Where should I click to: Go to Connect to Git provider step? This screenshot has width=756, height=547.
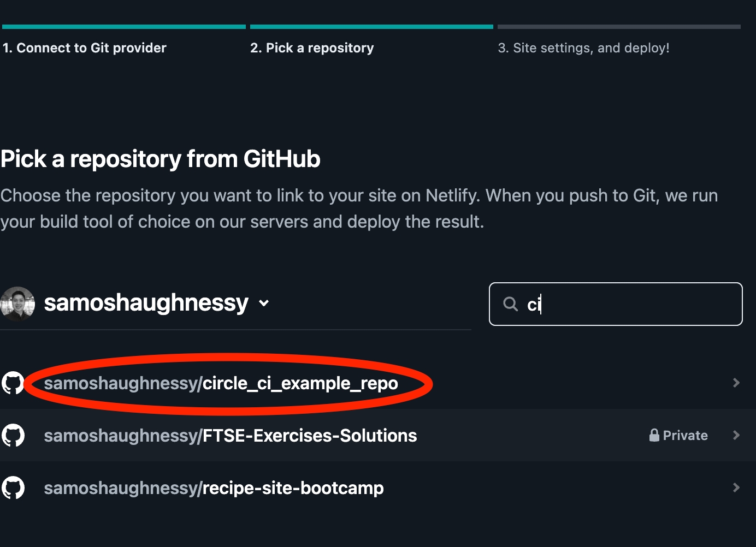[x=84, y=48]
